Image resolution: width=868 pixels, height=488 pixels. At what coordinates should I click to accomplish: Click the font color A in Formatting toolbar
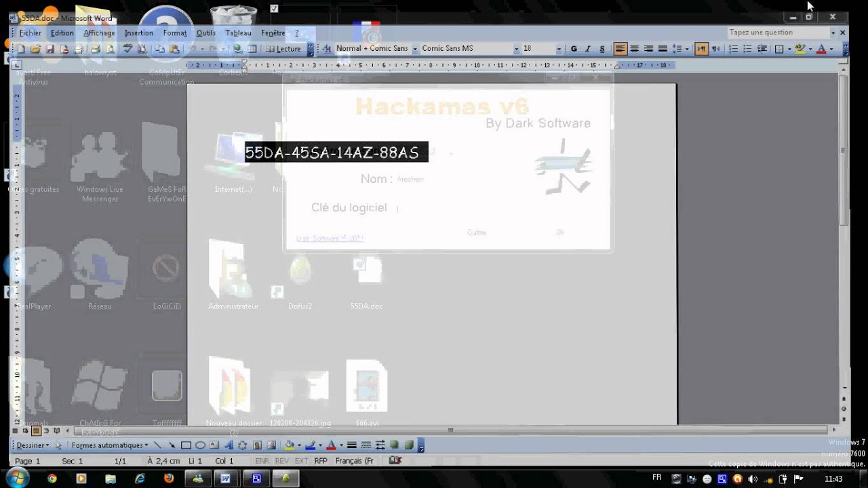[x=821, y=49]
